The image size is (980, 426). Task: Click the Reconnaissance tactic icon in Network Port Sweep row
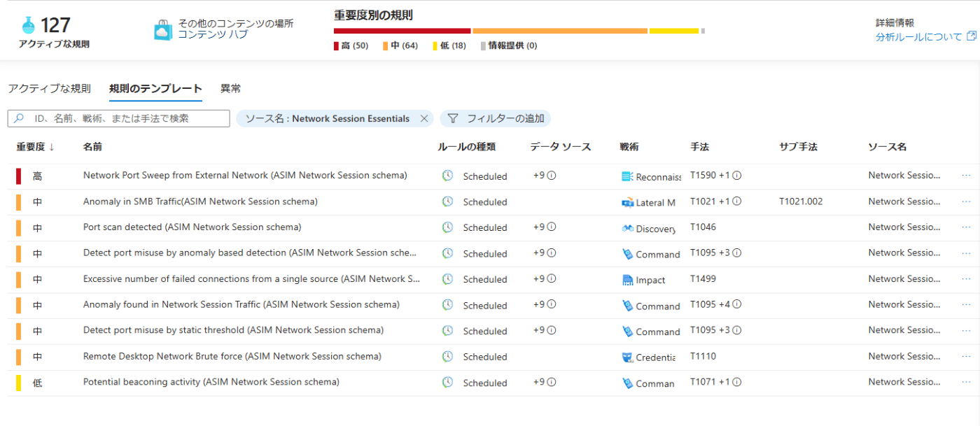pos(627,176)
